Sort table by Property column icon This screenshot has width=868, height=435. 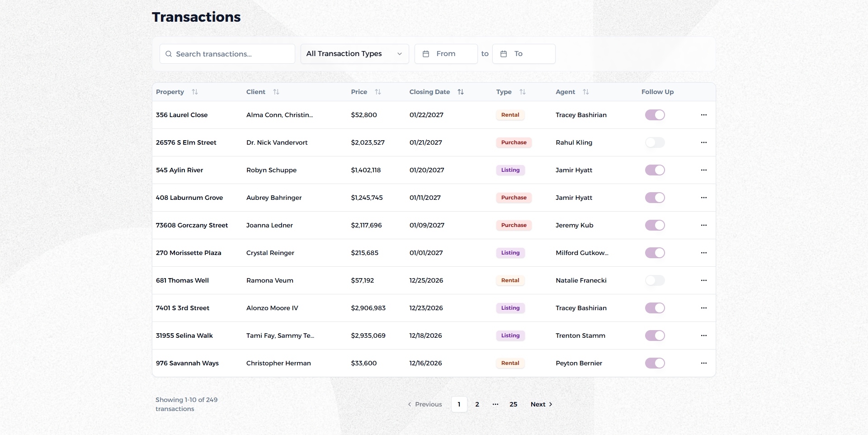(x=195, y=92)
